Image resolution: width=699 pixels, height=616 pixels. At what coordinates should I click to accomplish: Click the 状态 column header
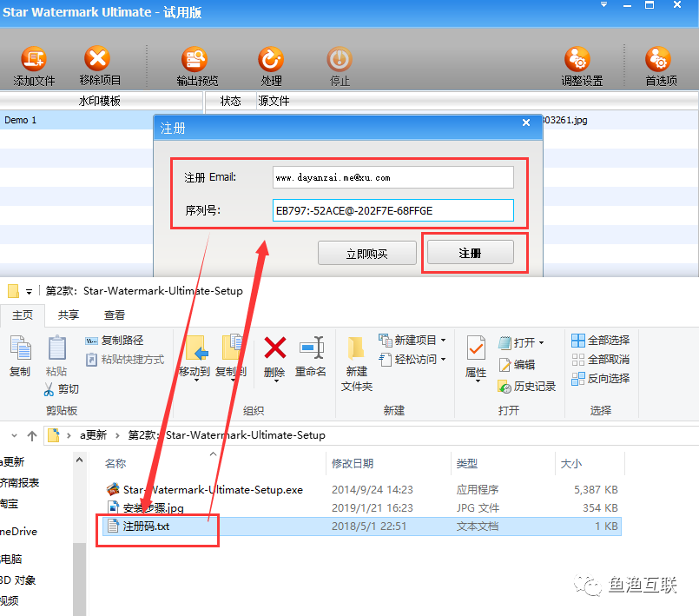(x=230, y=101)
